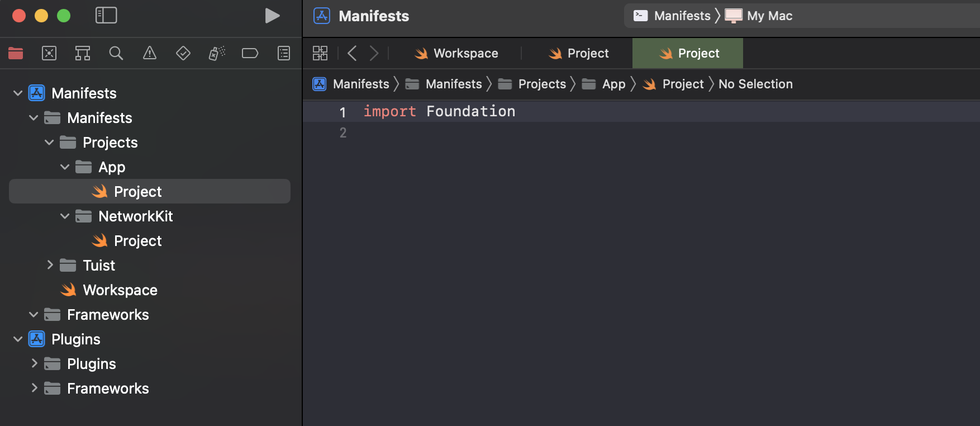Image resolution: width=980 pixels, height=426 pixels.
Task: Open the Breakpoint navigator
Action: click(250, 53)
